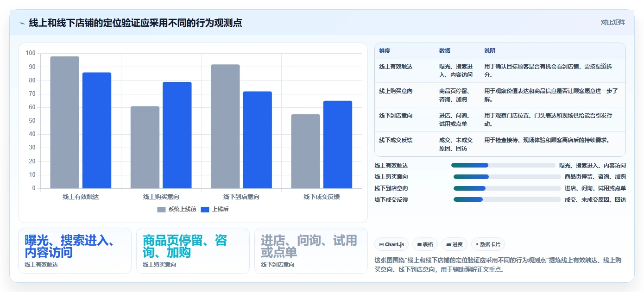This screenshot has height=292, width=644.
Task: Click the gray bar for 线上购买意向
Action: (145, 147)
